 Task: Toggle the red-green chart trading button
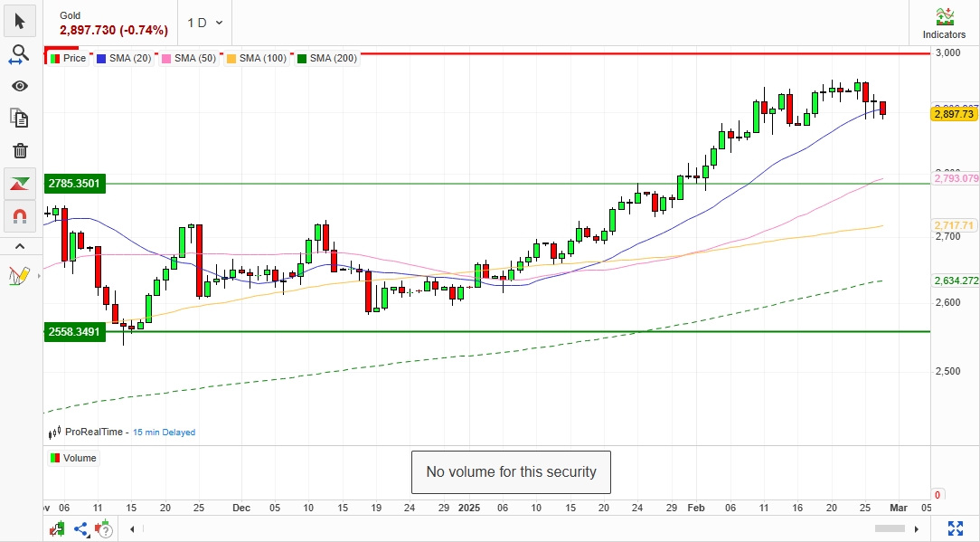(x=20, y=184)
